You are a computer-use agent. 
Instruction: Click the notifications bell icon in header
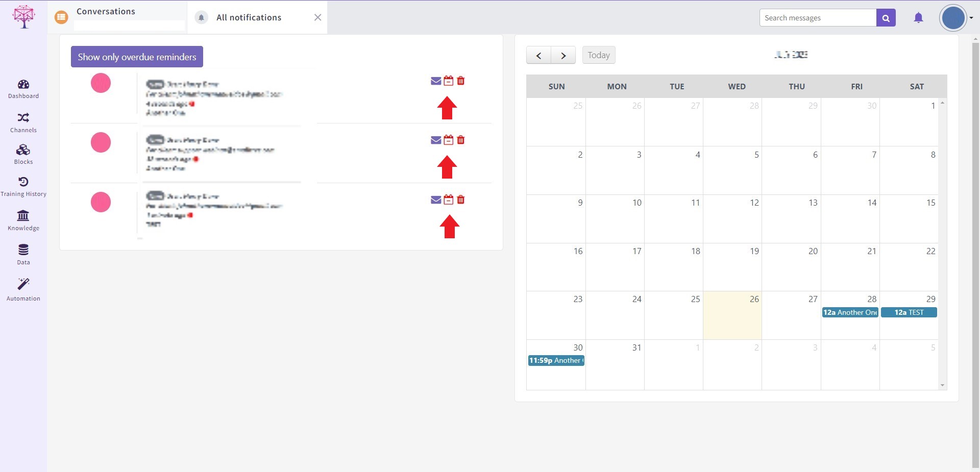(x=918, y=18)
